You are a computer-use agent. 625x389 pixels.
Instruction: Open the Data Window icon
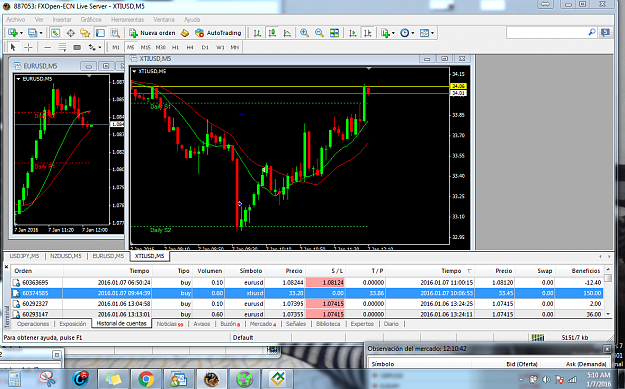click(71, 33)
